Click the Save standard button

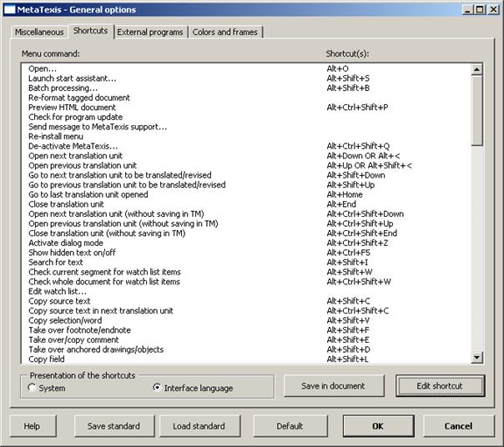[113, 426]
